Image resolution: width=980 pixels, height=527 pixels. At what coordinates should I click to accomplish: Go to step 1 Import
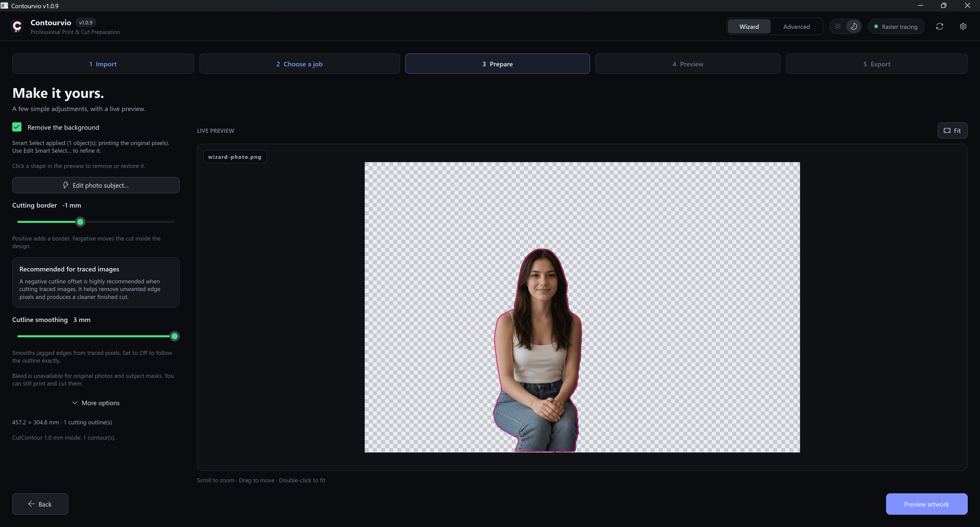(103, 64)
